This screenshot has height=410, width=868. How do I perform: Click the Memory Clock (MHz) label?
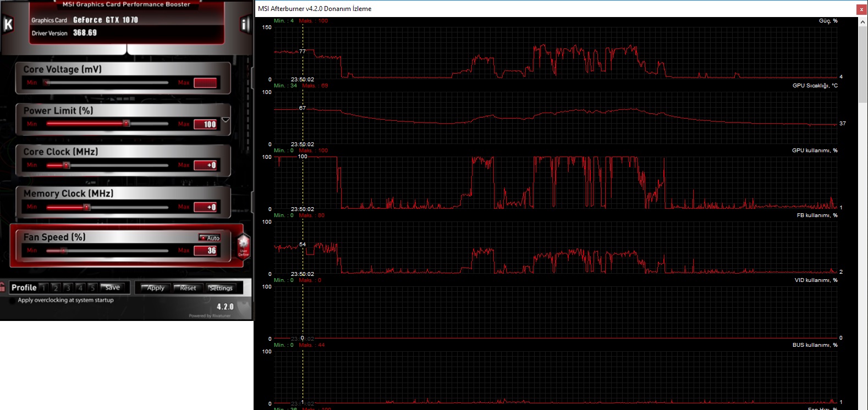pos(68,193)
